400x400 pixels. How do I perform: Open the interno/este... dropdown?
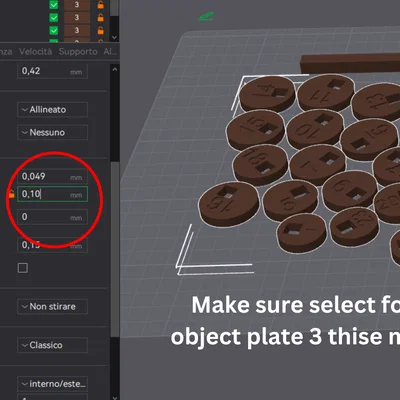tap(52, 384)
